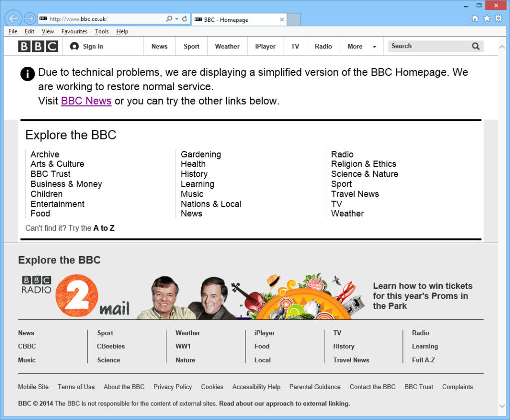This screenshot has height=420, width=510.
Task: Open the Health link
Action: point(193,164)
